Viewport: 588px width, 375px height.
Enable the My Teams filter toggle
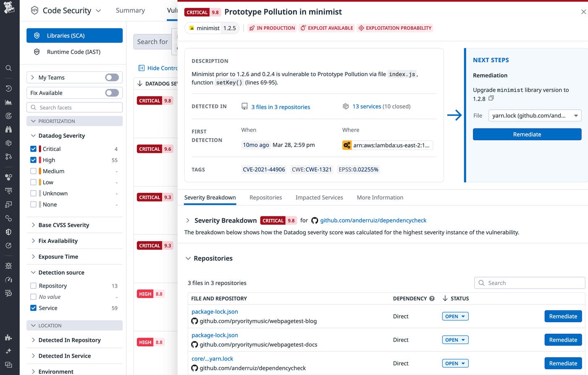point(111,77)
